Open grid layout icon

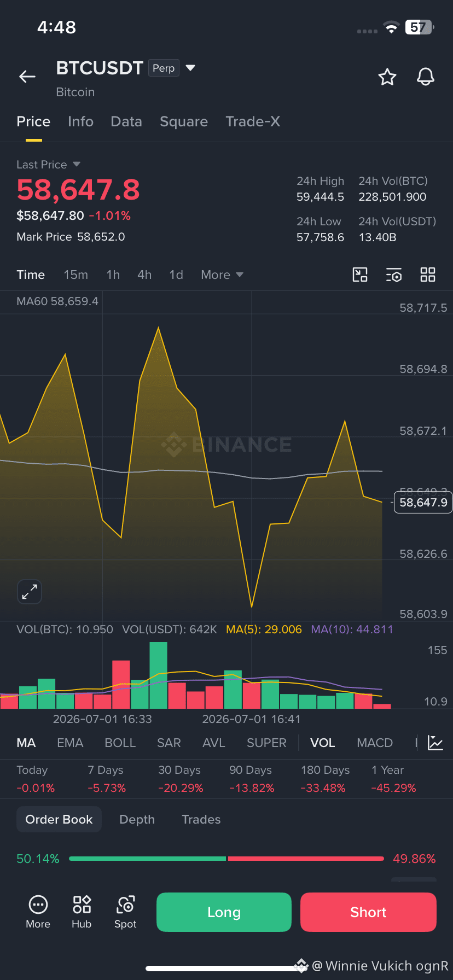tap(428, 275)
